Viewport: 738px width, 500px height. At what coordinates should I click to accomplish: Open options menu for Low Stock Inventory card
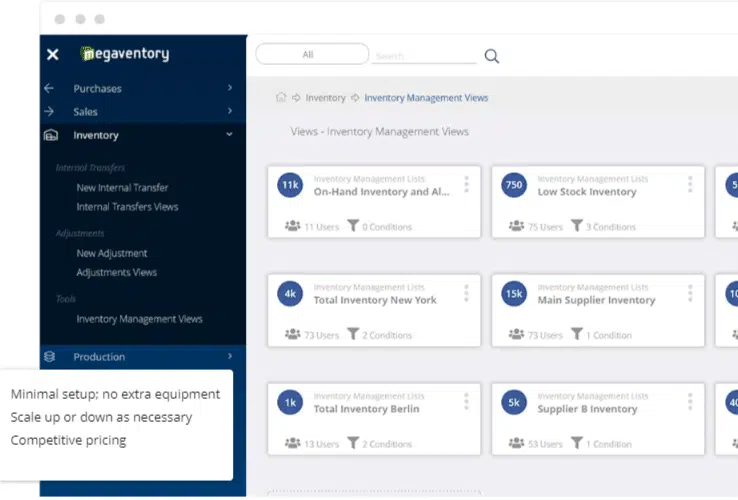click(x=690, y=184)
